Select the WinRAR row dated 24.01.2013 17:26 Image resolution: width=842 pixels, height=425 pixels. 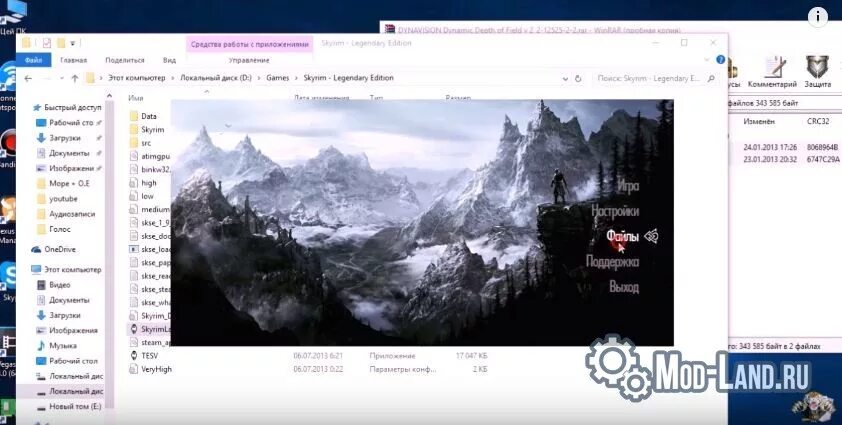tap(785, 147)
